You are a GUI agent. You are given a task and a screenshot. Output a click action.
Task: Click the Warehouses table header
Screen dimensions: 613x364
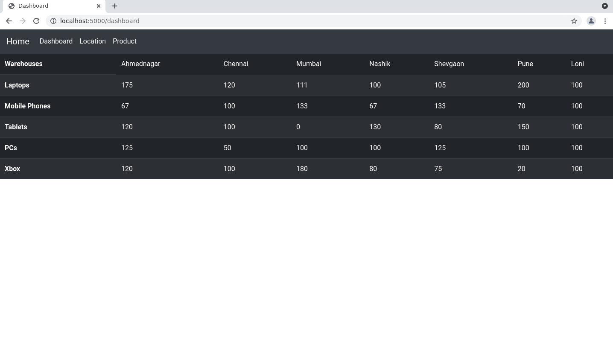23,64
